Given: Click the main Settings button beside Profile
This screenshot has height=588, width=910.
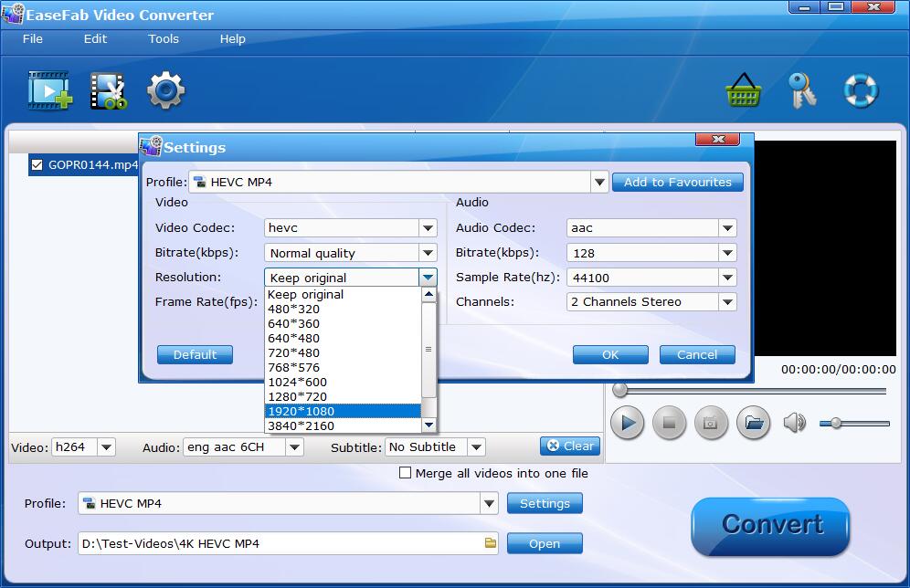Looking at the screenshot, I should pyautogui.click(x=545, y=503).
